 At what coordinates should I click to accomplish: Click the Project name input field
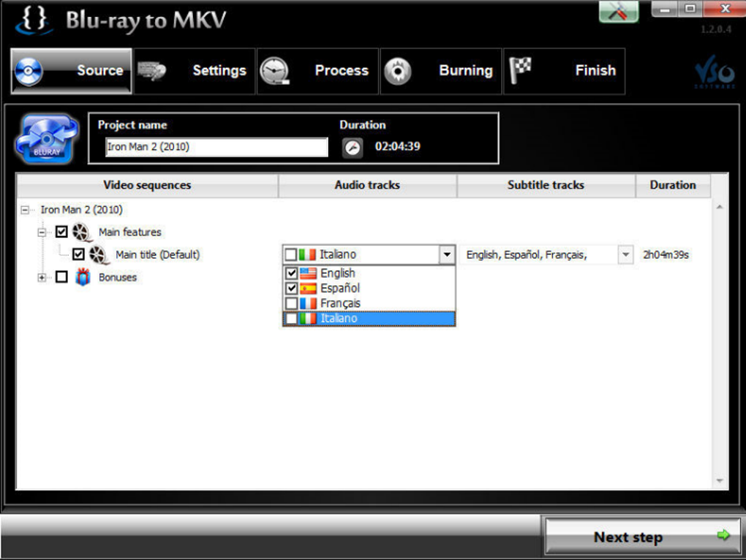click(216, 147)
